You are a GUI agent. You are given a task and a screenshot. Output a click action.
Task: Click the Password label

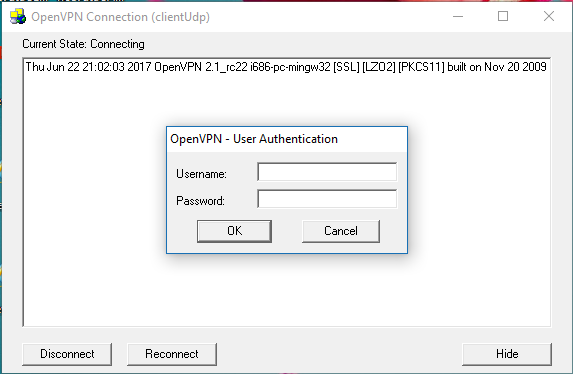[200, 201]
